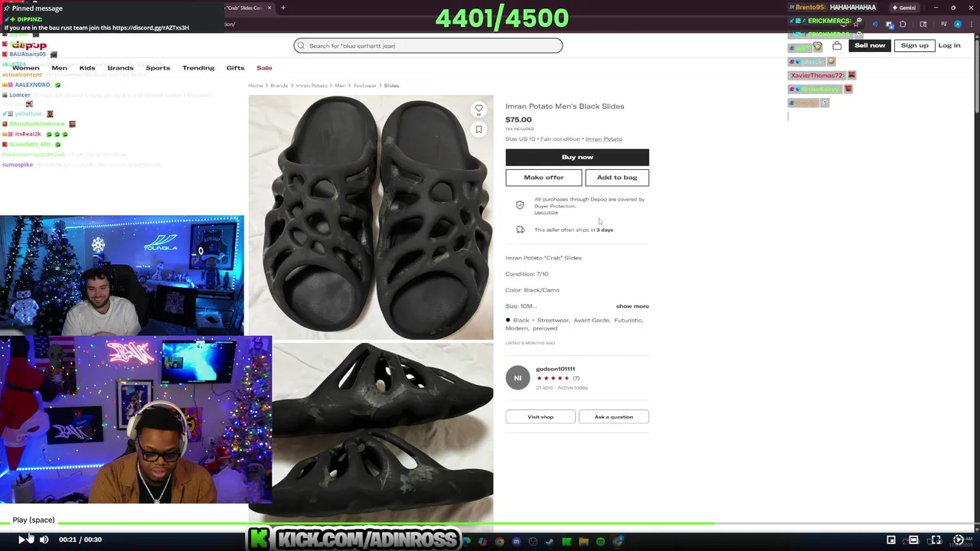Screen dimensions: 980x551
Task: Click the first slides product photo
Action: coord(371,217)
